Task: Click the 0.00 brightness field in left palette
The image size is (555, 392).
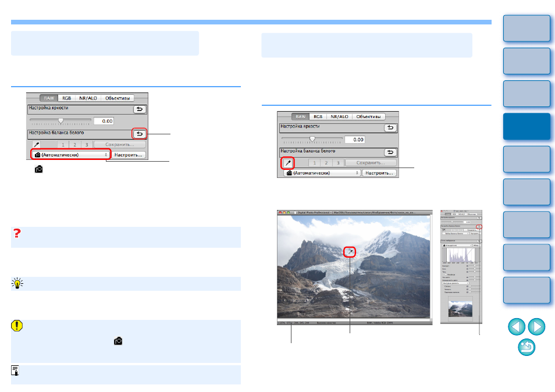Action: [104, 121]
